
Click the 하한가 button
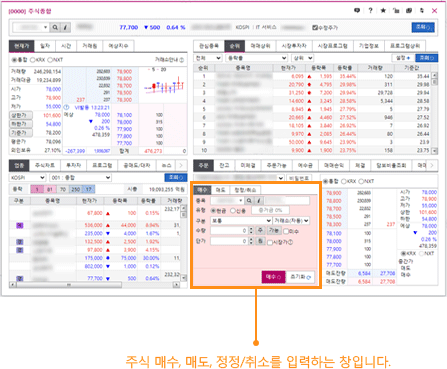point(21,124)
